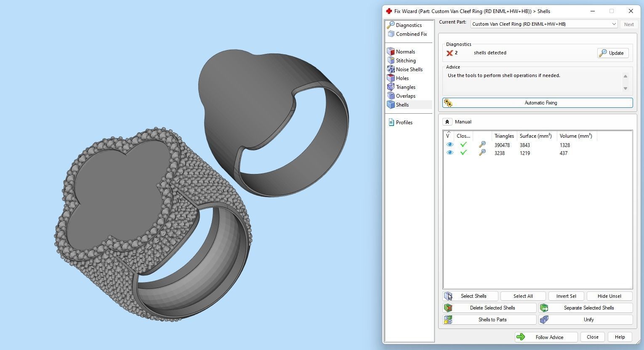Click the Profiles document icon
Image resolution: width=644 pixels, height=350 pixels.
click(x=391, y=123)
